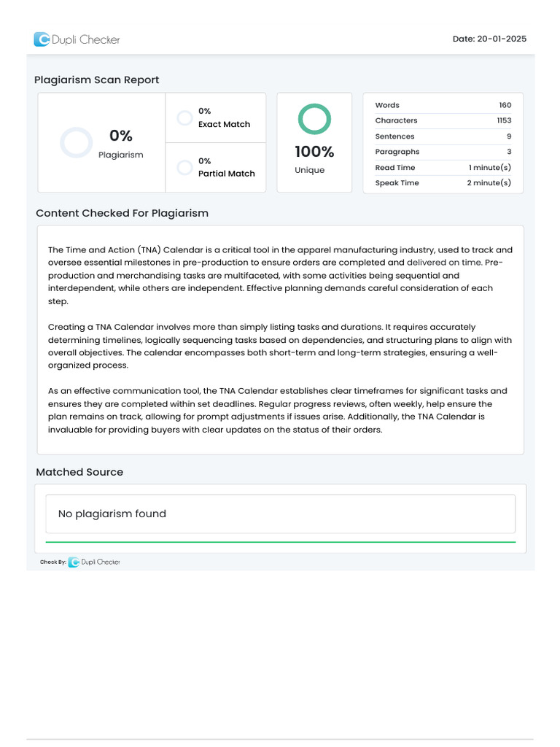Click the Words count value 160
Viewport: 560px width, 747px height.
pyautogui.click(x=505, y=105)
